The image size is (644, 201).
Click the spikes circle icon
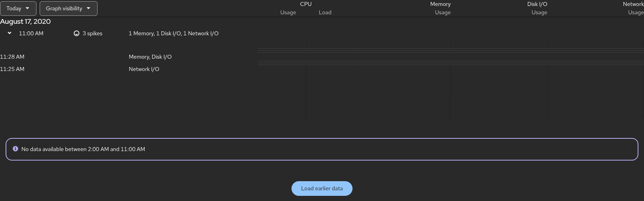[x=77, y=33]
